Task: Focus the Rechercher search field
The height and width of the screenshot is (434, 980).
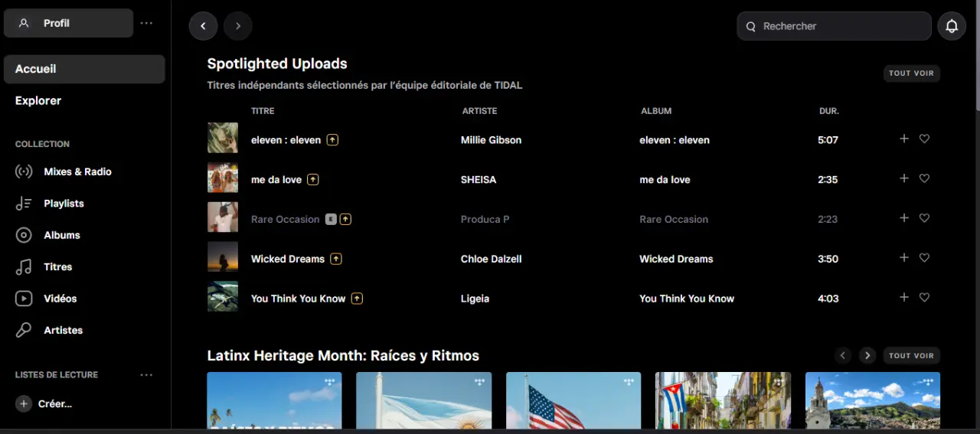Action: pyautogui.click(x=834, y=26)
